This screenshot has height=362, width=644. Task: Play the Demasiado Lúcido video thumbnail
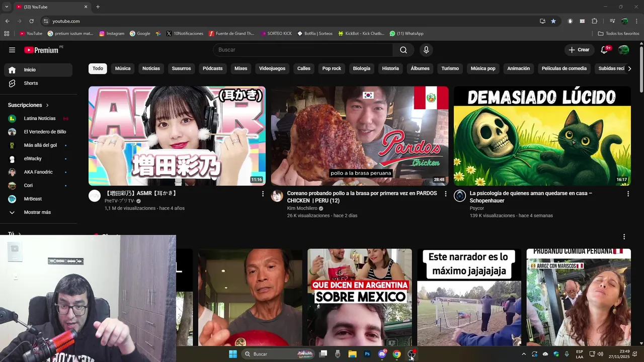pos(542,136)
